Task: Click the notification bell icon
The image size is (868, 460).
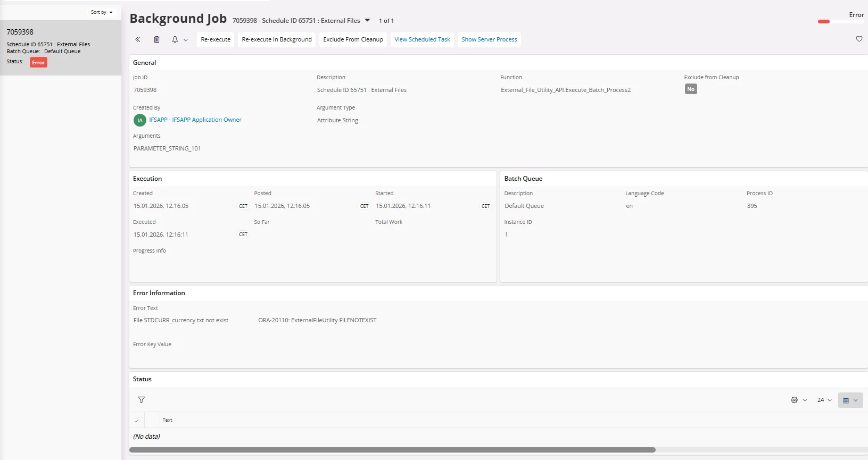Action: coord(175,39)
